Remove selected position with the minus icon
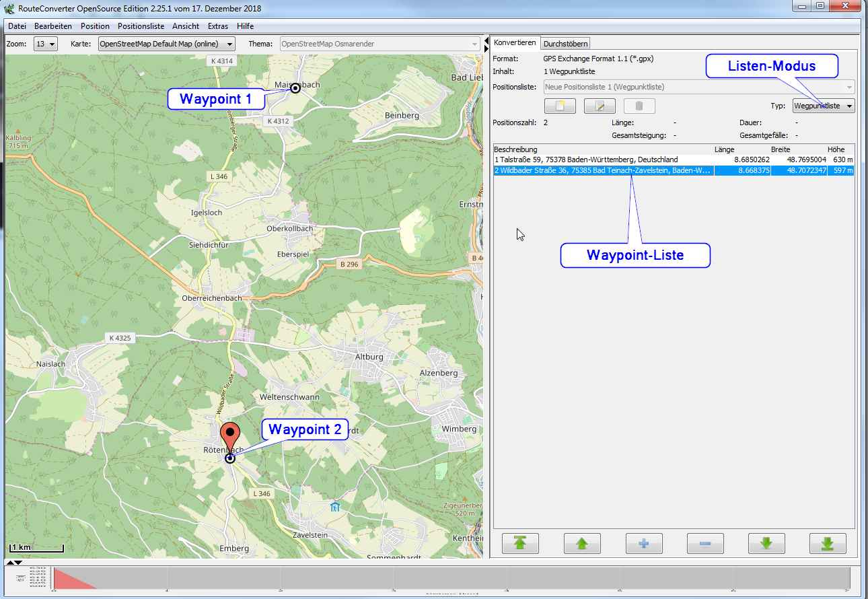Image resolution: width=868 pixels, height=599 pixels. (705, 543)
